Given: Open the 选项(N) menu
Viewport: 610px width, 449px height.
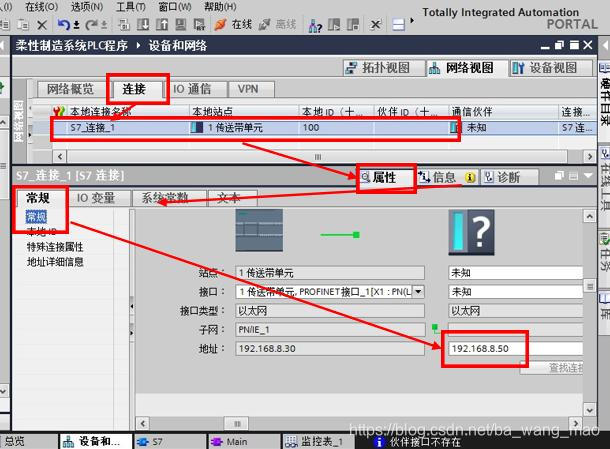Looking at the screenshot, I should (87, 6).
